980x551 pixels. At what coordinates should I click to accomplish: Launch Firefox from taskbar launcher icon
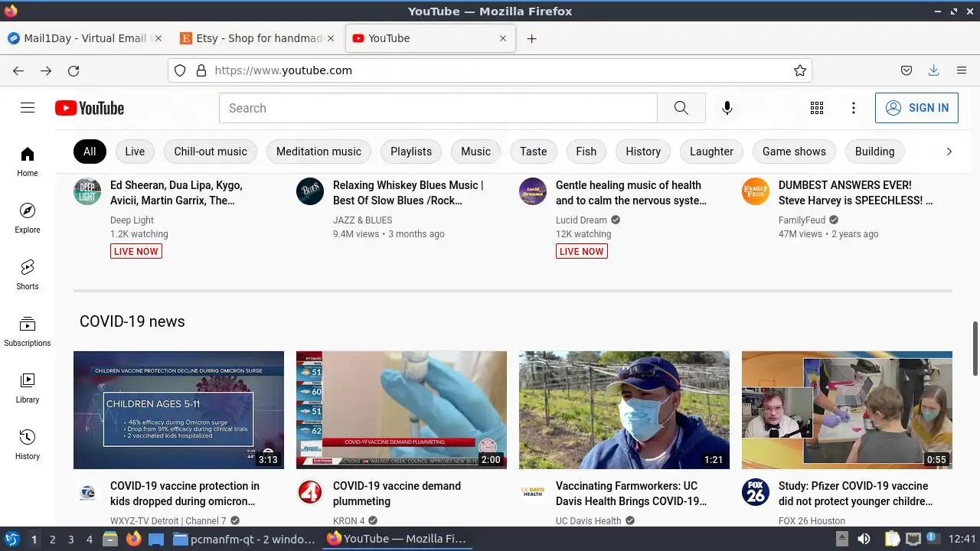134,540
